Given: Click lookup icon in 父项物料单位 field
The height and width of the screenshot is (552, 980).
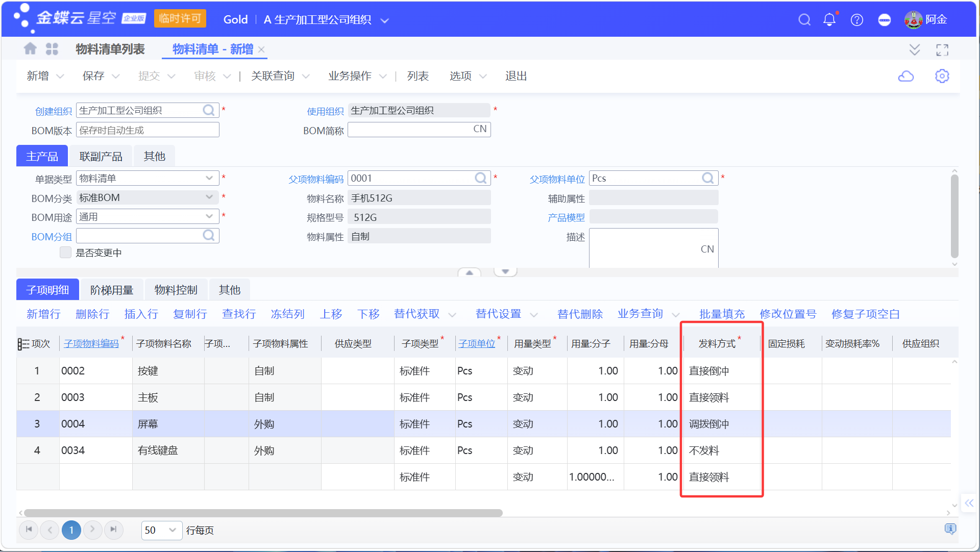Looking at the screenshot, I should 708,178.
